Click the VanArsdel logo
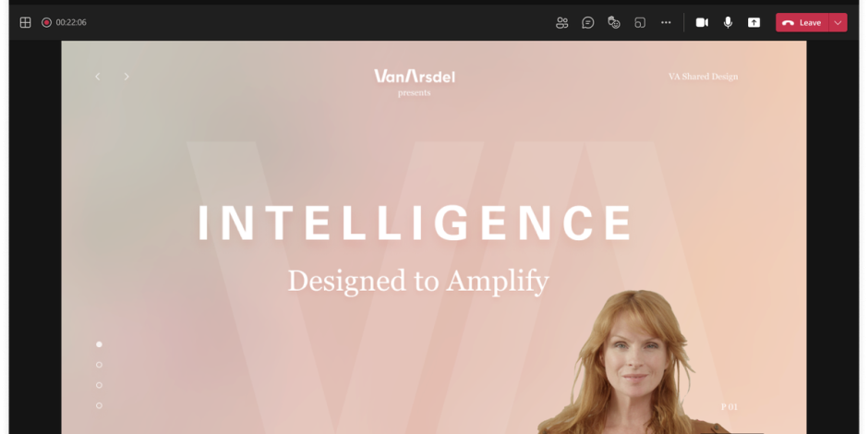The width and height of the screenshot is (868, 434). [x=415, y=77]
